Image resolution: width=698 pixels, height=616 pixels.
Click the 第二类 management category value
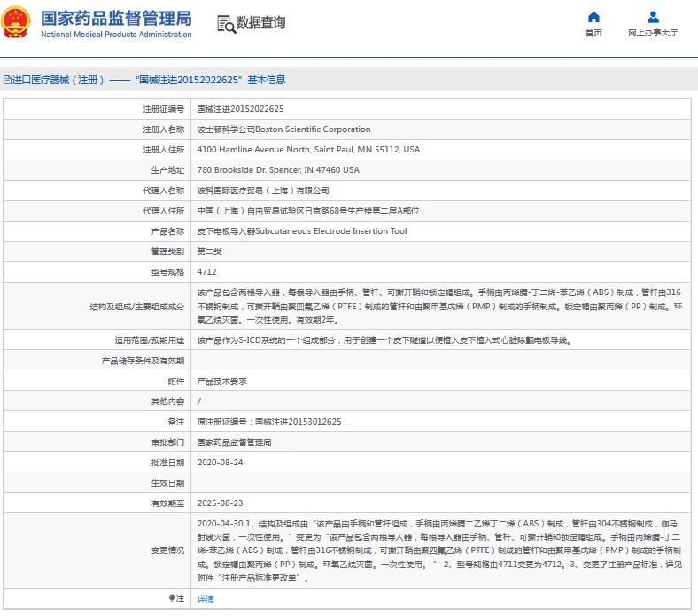(x=209, y=252)
